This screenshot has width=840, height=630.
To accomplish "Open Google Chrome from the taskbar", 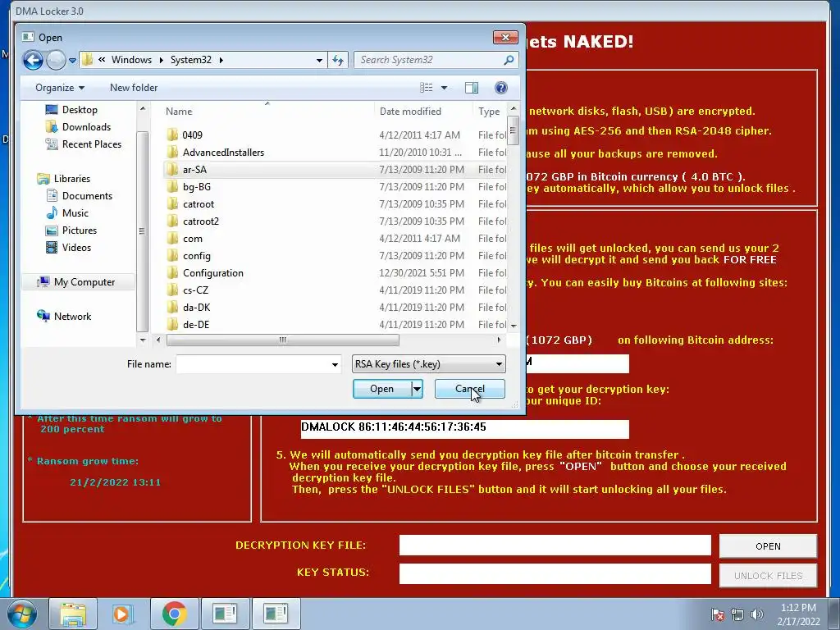I will pos(174,614).
